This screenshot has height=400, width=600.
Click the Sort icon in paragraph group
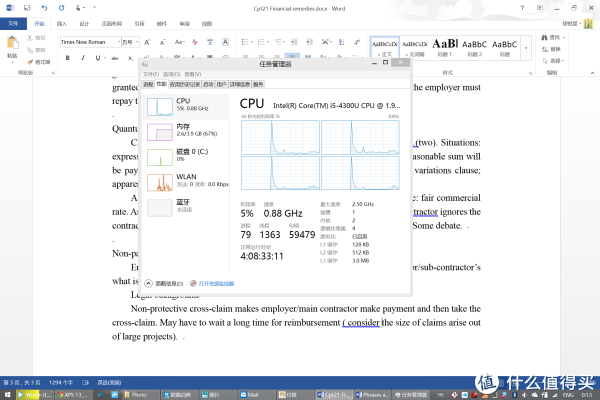[x=341, y=42]
